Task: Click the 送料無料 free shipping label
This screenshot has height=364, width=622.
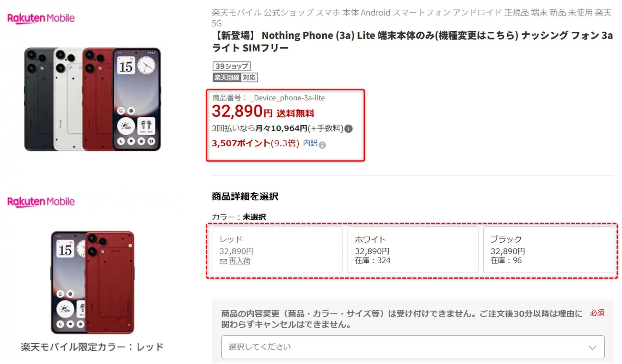Action: tap(295, 114)
